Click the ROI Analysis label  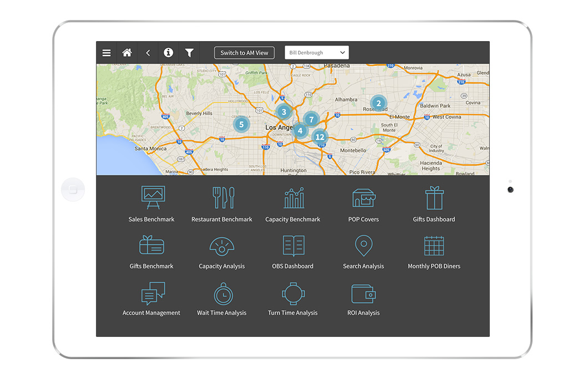(x=363, y=313)
